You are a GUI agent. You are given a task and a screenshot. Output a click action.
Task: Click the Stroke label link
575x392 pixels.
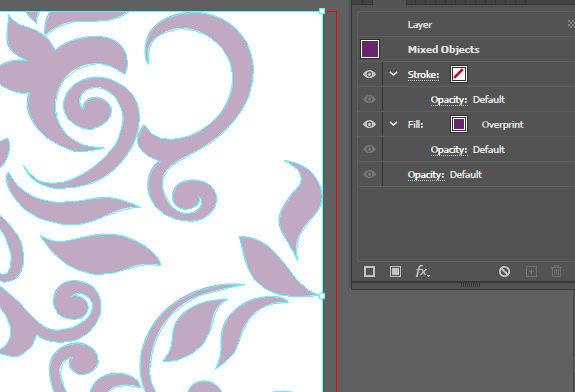coord(423,75)
